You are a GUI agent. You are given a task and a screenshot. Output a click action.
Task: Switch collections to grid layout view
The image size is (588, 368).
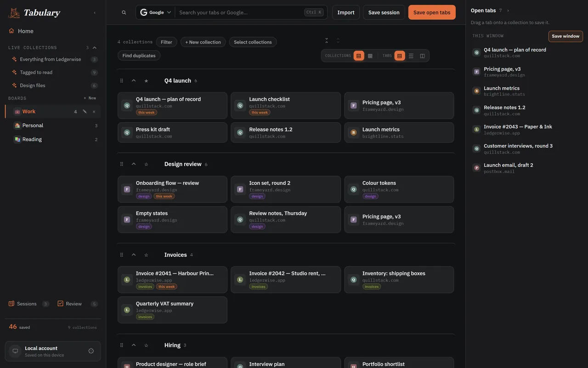point(370,56)
